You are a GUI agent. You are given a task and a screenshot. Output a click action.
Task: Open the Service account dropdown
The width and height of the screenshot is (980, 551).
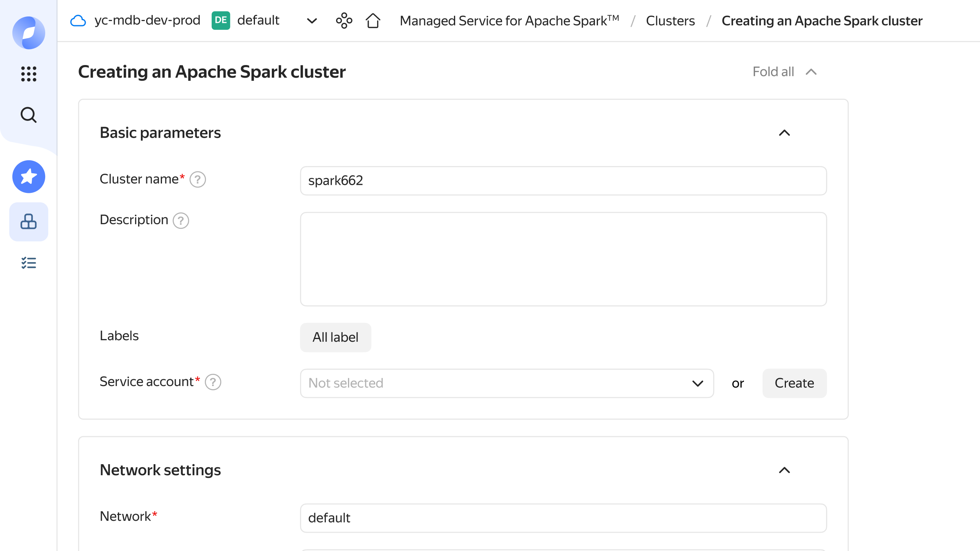[507, 383]
